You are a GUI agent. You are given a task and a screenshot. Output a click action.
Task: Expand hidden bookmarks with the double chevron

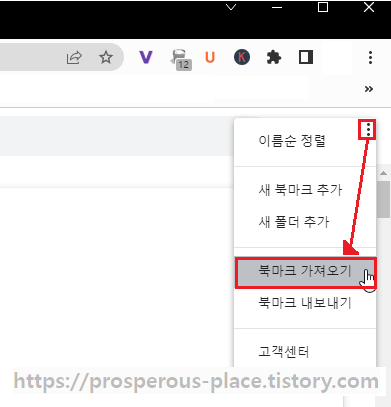369,89
